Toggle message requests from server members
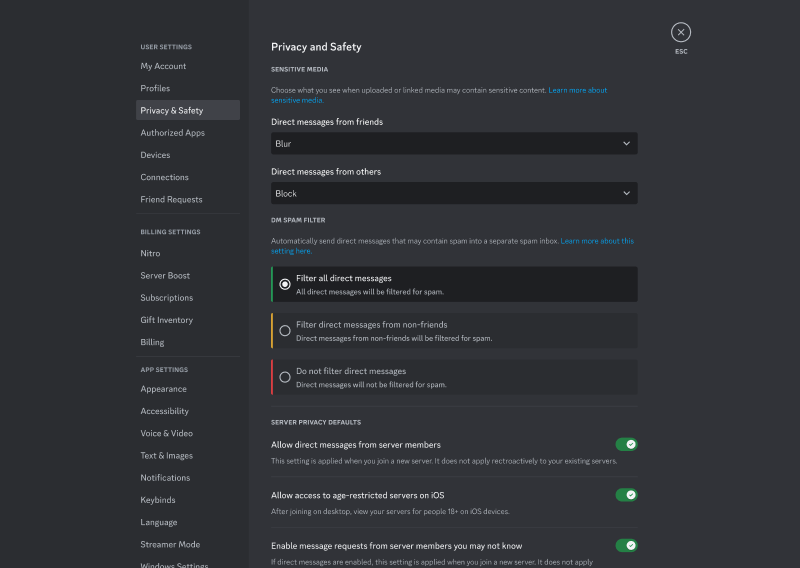 pos(626,545)
